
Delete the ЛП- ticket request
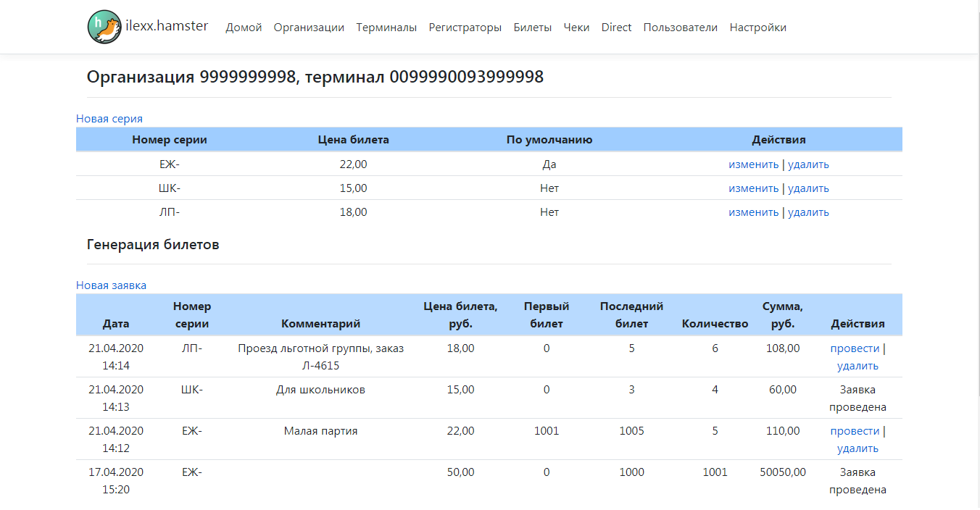pos(857,366)
